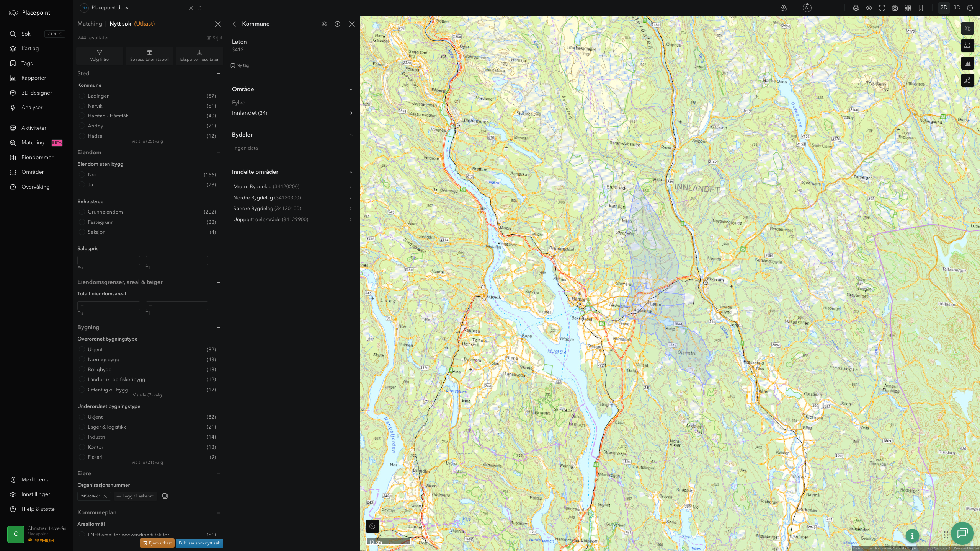Click Publiser som nytt søk
Screen dimensions: 980x551
coord(199,543)
